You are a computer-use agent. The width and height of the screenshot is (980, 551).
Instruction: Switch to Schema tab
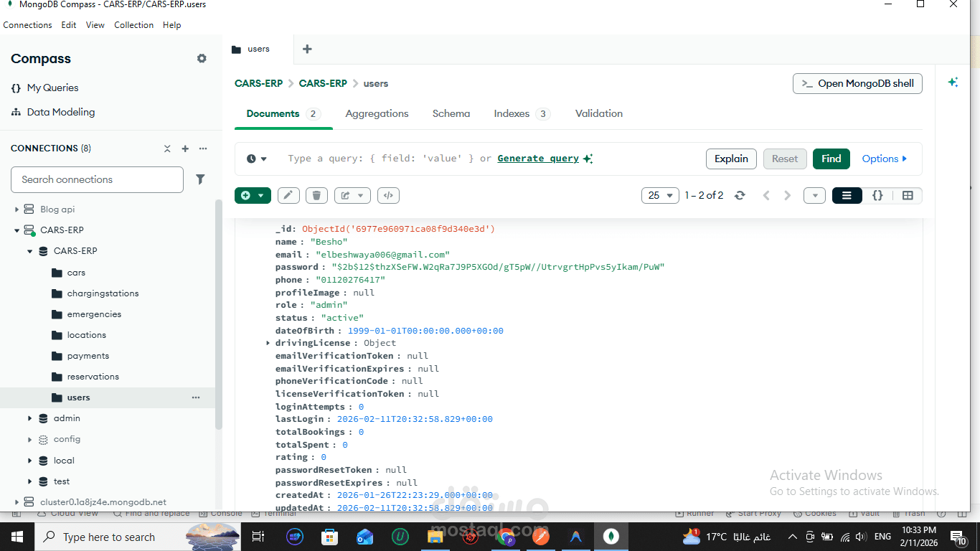click(x=451, y=113)
